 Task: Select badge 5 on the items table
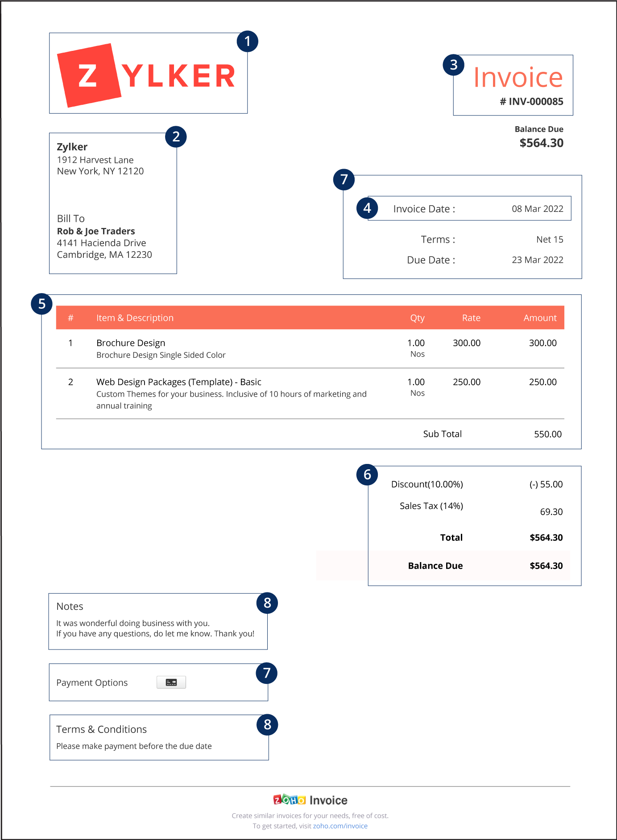click(42, 304)
